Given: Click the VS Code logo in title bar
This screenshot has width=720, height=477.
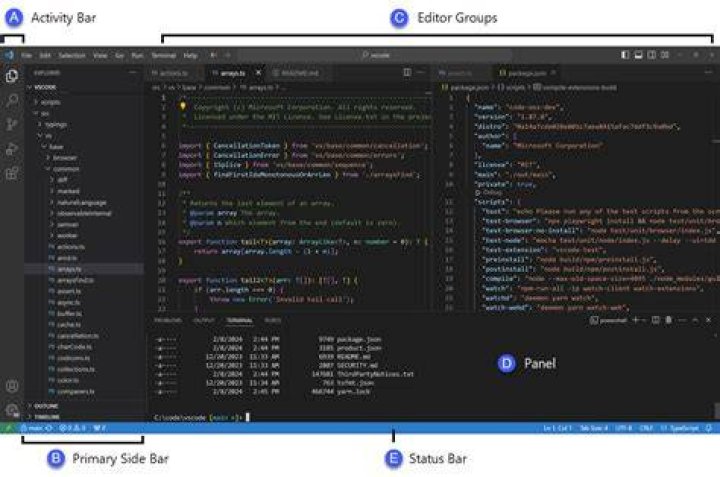Looking at the screenshot, I should coord(9,55).
